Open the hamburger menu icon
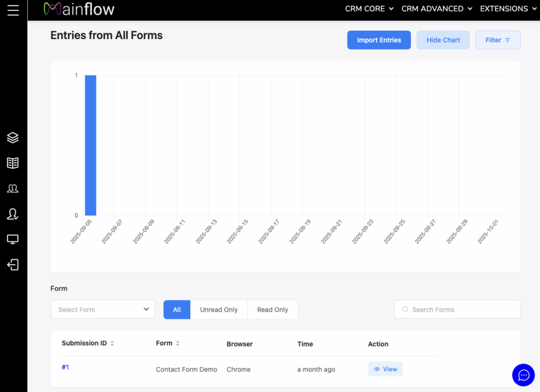The width and height of the screenshot is (540, 392). pyautogui.click(x=13, y=10)
